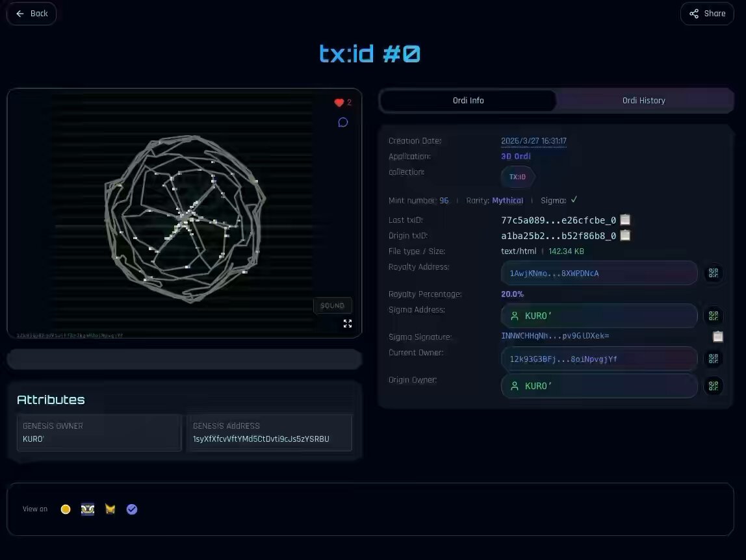Screen dimensions: 746x560
Task: Open the blue checkmark View on icon
Action: point(132,509)
